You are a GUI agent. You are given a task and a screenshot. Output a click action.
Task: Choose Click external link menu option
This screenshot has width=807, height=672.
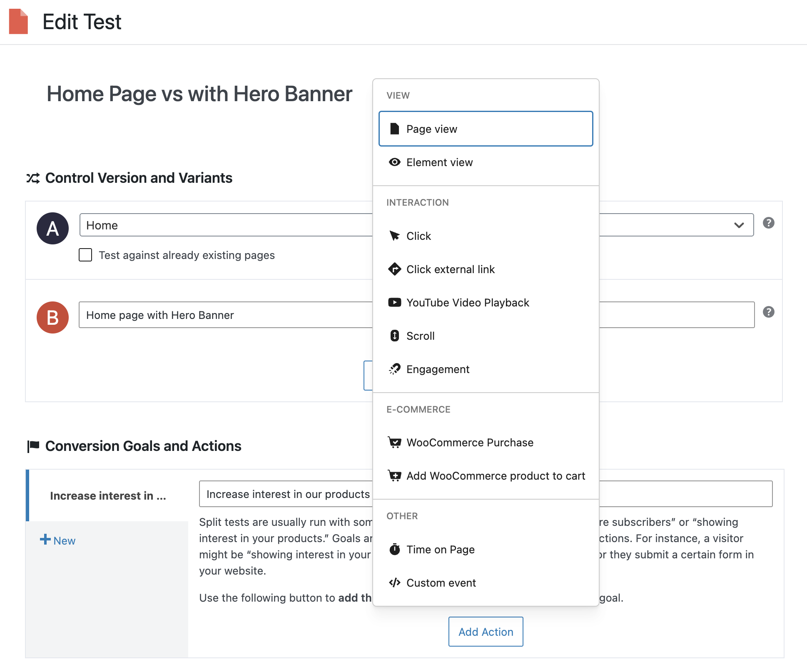[450, 269]
